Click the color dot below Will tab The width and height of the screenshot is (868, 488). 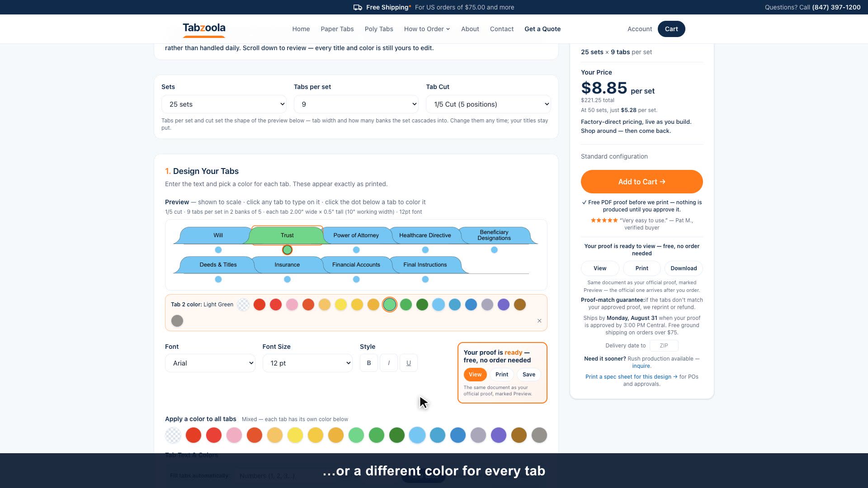(218, 250)
